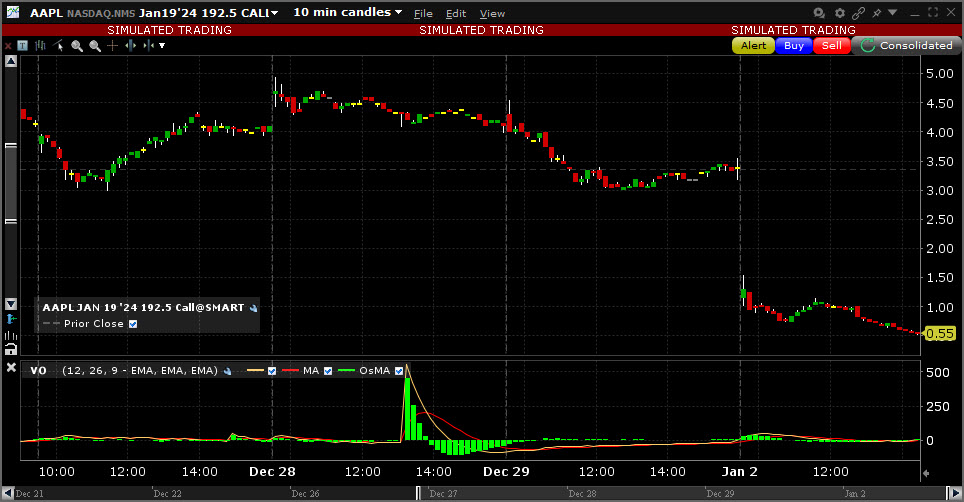Click the yellow Alert button
Screen dimensions: 964x502
753,45
